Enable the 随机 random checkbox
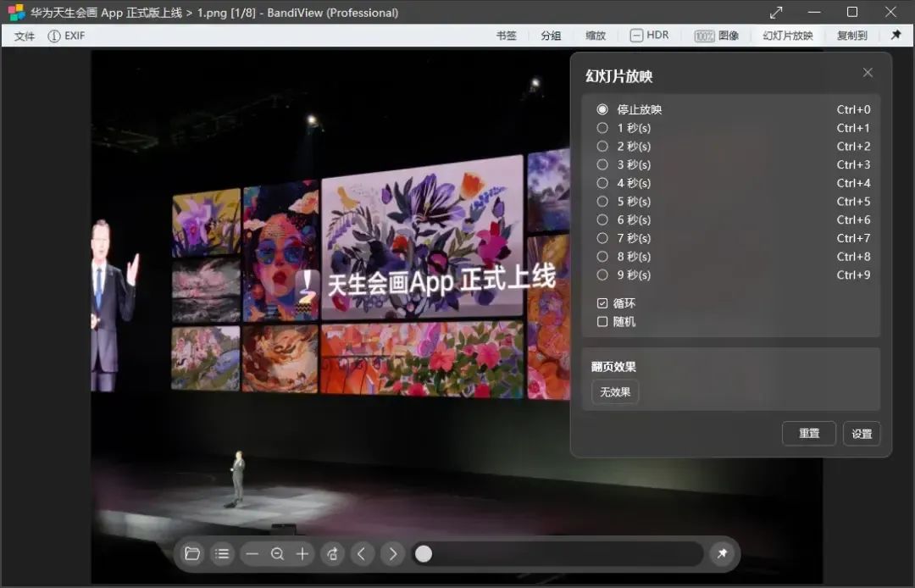The image size is (915, 588). [x=602, y=321]
